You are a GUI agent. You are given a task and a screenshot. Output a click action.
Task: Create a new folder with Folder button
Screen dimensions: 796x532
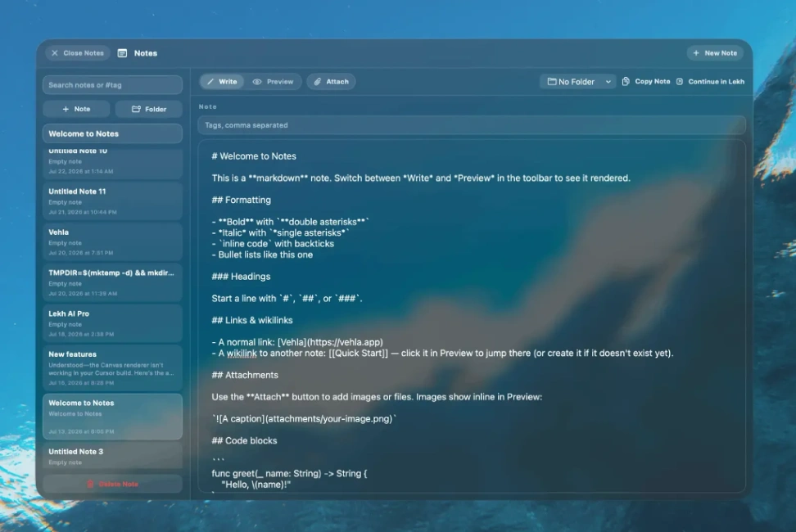pyautogui.click(x=149, y=109)
